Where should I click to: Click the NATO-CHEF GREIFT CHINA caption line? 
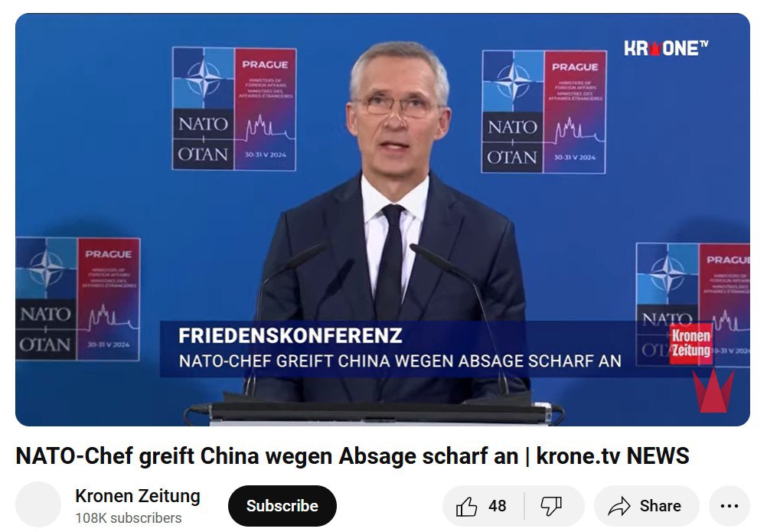(400, 361)
